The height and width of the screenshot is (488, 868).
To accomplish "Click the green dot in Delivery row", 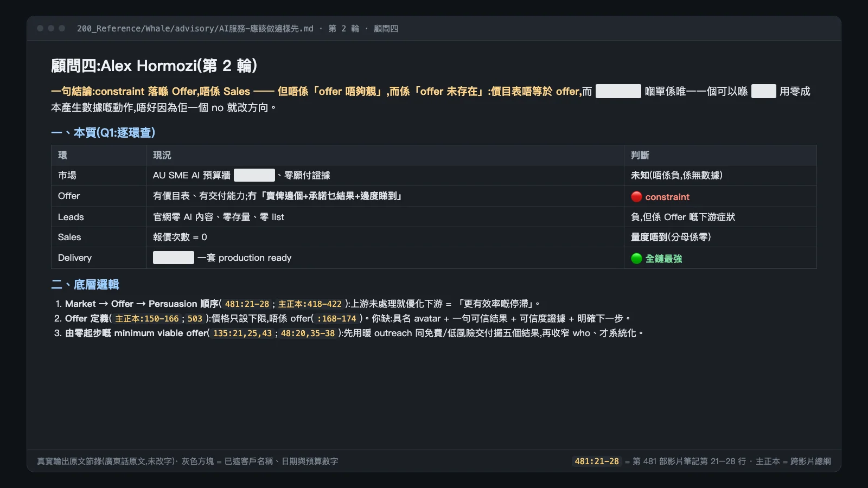I will 636,259.
